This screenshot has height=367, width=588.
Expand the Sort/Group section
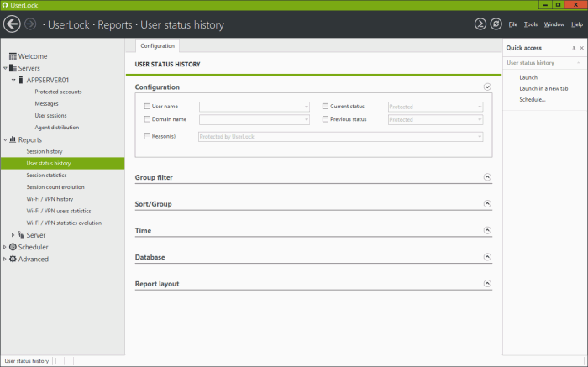tap(487, 203)
